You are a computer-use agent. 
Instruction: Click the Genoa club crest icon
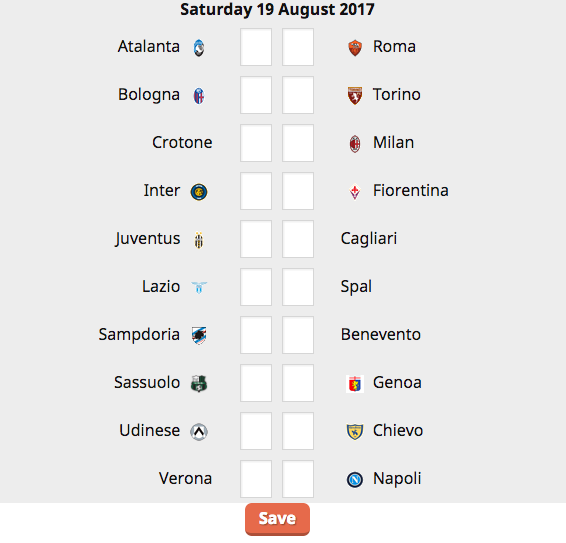coord(355,383)
